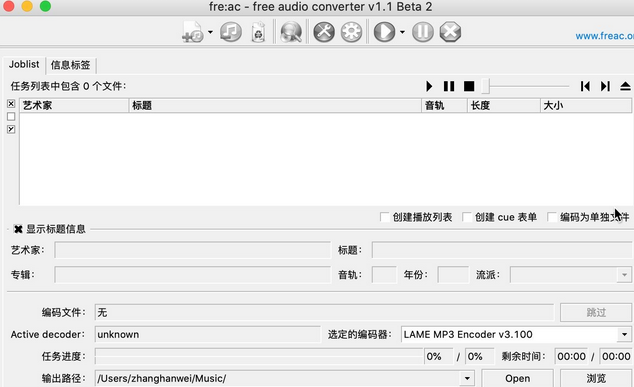The image size is (634, 387).
Task: Switch to 信息标签 tab
Action: point(71,65)
